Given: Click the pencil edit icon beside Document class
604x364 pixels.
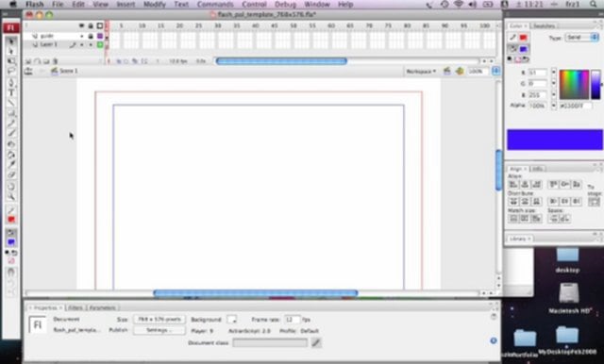Looking at the screenshot, I should pyautogui.click(x=316, y=342).
